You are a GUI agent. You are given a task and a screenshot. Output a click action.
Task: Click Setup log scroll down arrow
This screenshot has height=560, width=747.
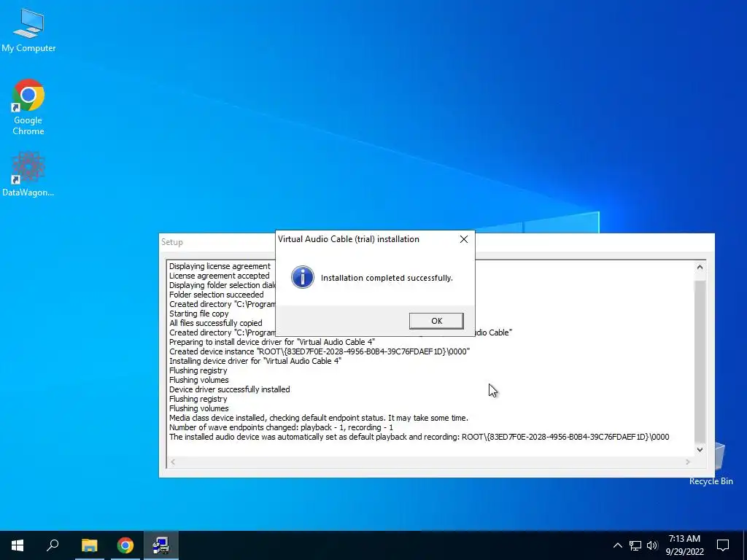700,449
